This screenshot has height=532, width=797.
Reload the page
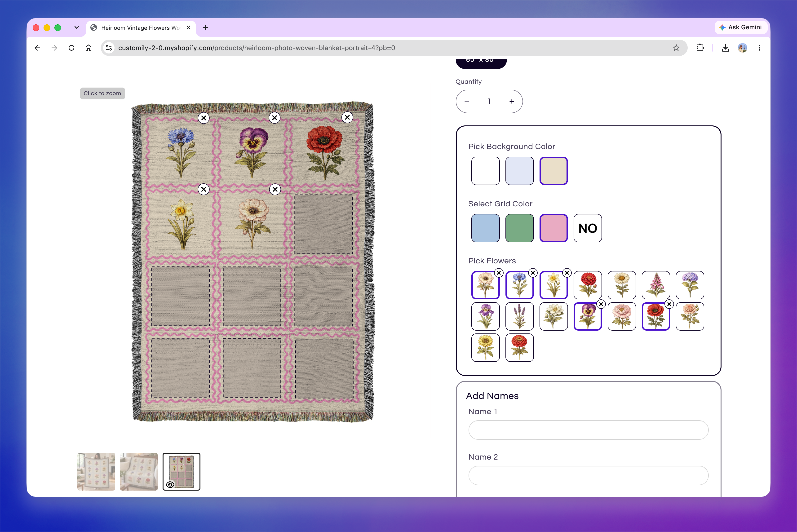71,48
